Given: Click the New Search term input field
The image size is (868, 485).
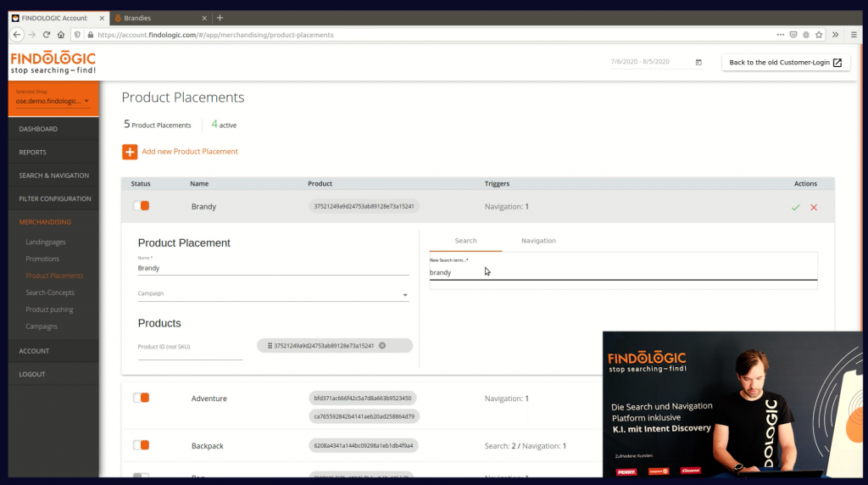Looking at the screenshot, I should click(623, 272).
